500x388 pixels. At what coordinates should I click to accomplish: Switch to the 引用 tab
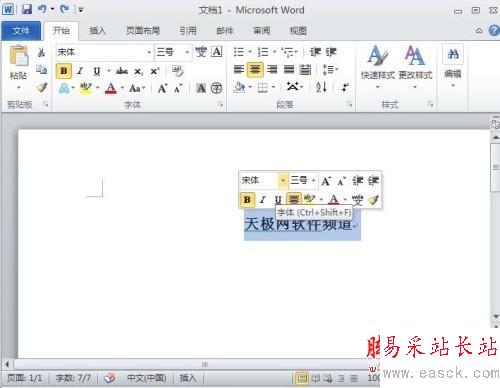click(x=188, y=31)
